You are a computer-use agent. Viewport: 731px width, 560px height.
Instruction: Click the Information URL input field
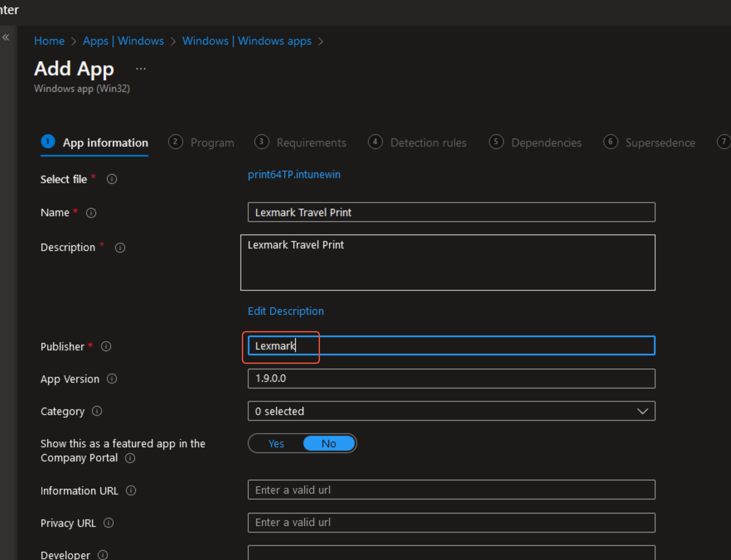451,490
